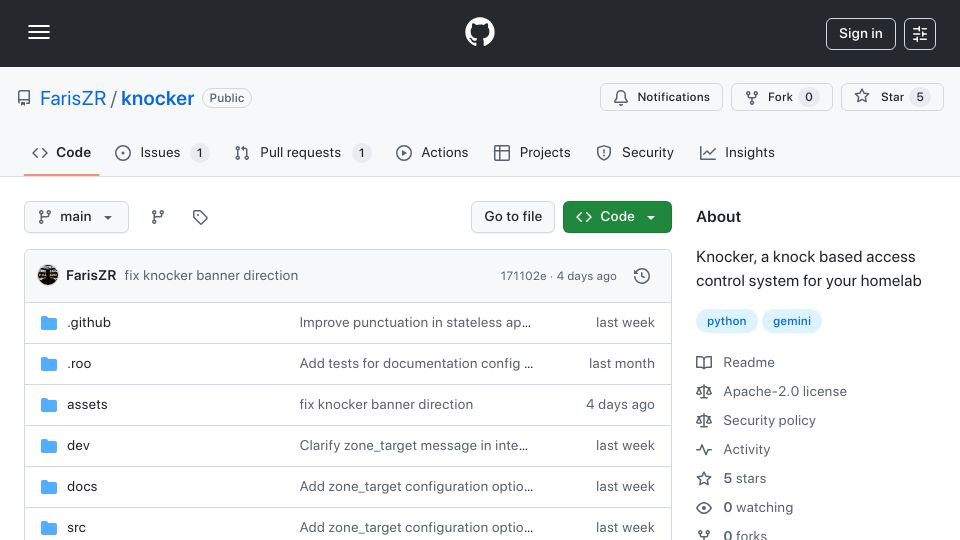Expand the main branch dropdown
Viewport: 960px width, 540px height.
point(77,217)
